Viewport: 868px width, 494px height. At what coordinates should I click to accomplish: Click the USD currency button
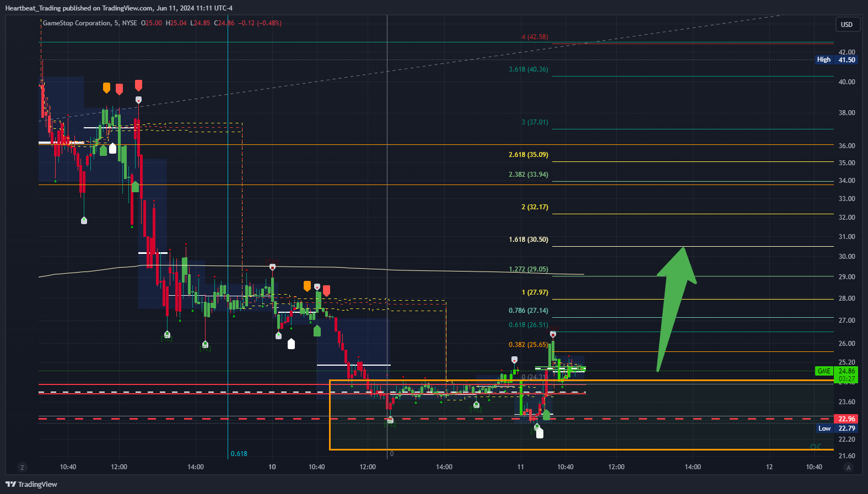pyautogui.click(x=847, y=25)
